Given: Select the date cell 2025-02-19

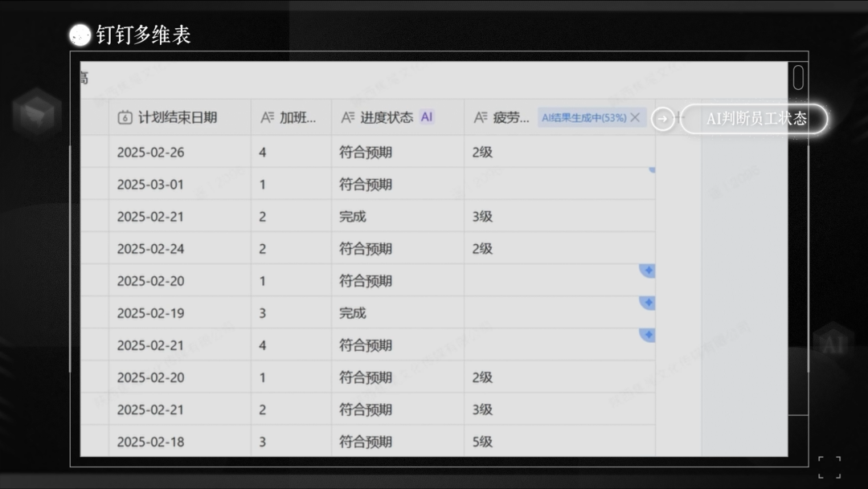Looking at the screenshot, I should pyautogui.click(x=180, y=312).
